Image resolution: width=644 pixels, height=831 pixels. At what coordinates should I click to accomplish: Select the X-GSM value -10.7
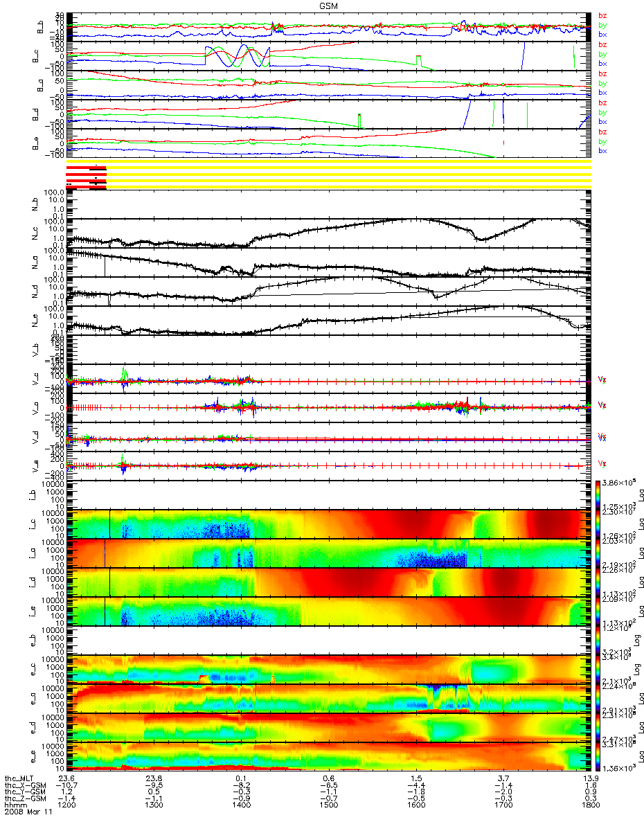click(65, 785)
